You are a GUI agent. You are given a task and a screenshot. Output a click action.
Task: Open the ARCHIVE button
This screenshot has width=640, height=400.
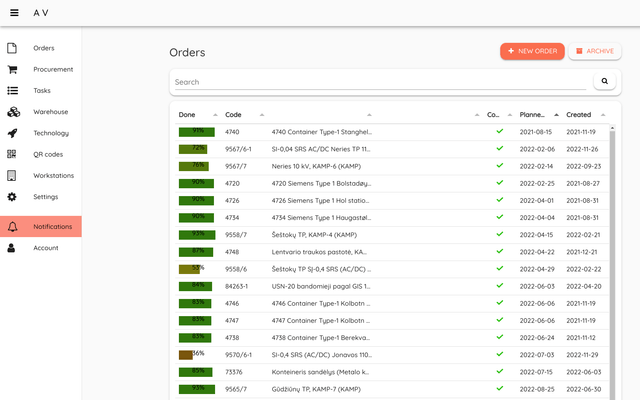594,51
